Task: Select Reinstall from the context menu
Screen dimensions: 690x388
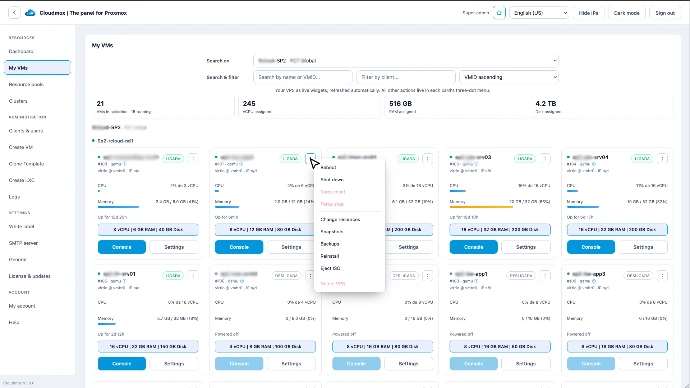Action: 330,256
